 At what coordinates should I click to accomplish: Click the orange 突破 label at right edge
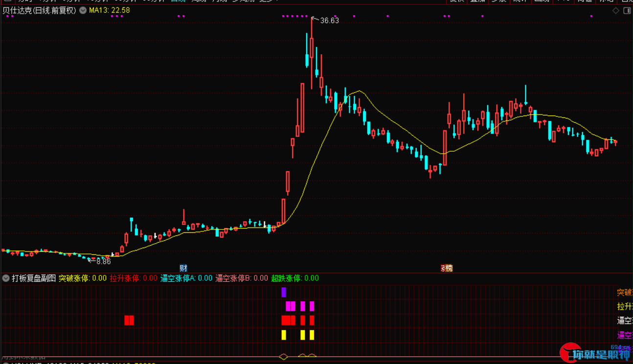[x=625, y=293]
